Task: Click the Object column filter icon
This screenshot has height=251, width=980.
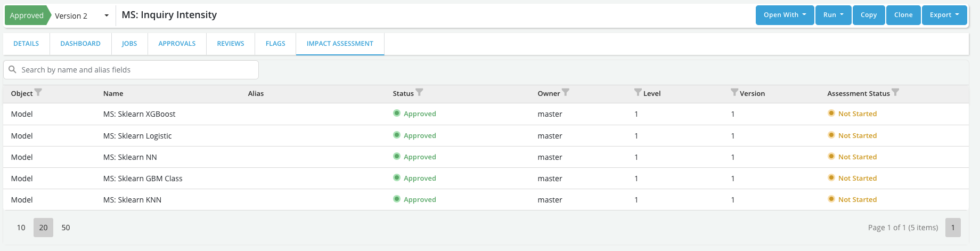Action: point(38,93)
